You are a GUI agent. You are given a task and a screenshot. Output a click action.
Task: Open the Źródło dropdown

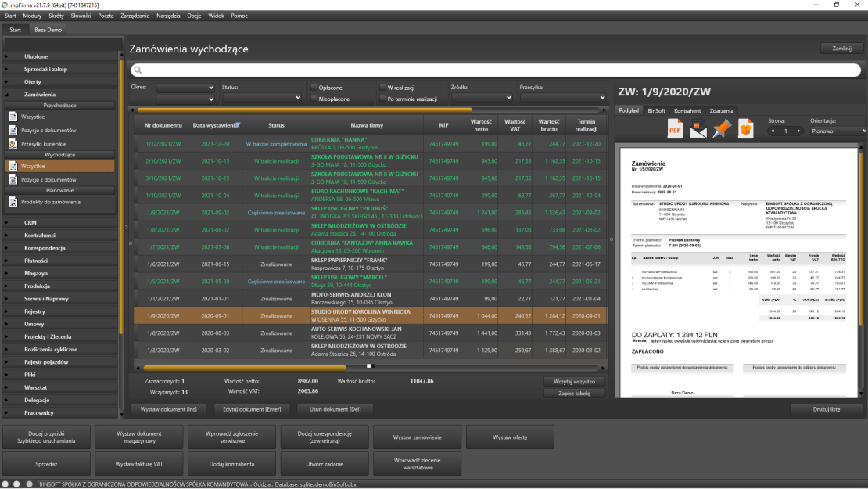pyautogui.click(x=482, y=98)
